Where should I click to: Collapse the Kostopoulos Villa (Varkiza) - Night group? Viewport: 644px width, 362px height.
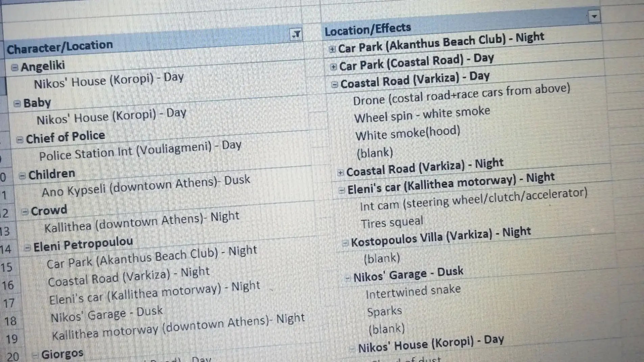345,243
